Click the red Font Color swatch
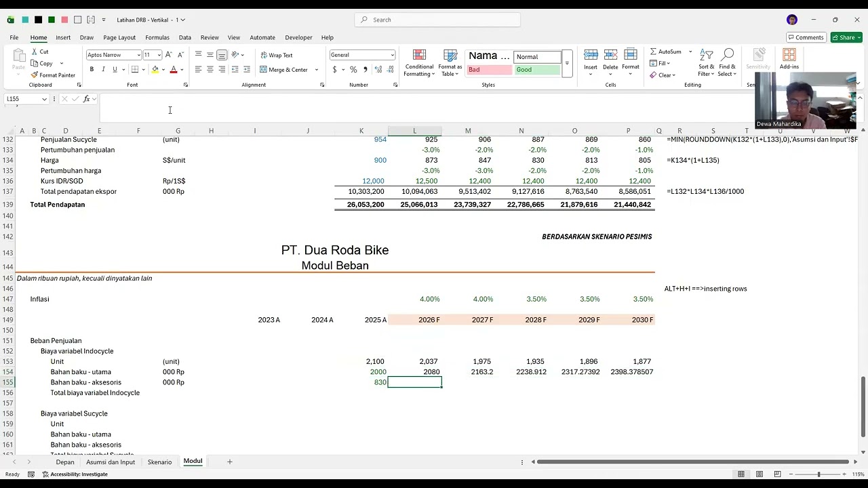The width and height of the screenshot is (868, 488). click(x=174, y=69)
